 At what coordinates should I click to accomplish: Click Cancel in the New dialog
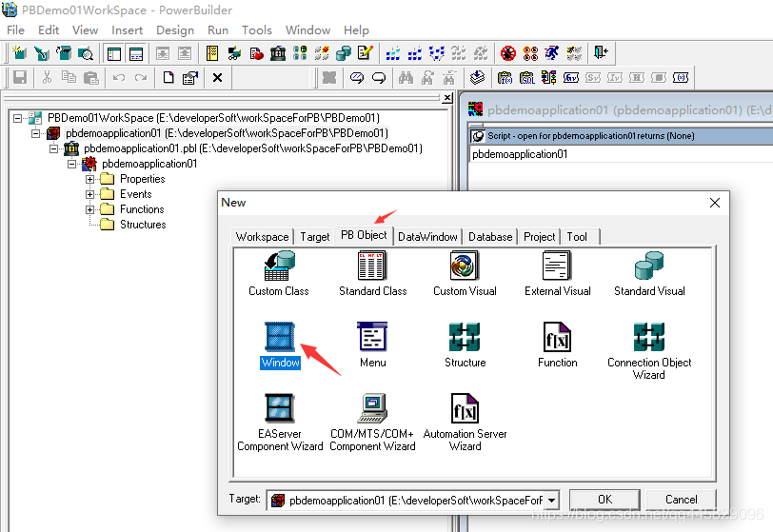[681, 500]
